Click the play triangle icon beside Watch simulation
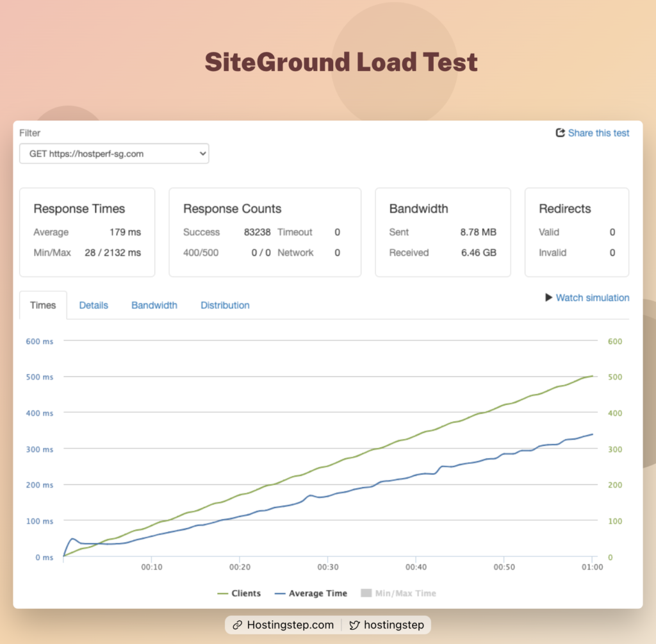Image resolution: width=656 pixels, height=644 pixels. point(548,297)
